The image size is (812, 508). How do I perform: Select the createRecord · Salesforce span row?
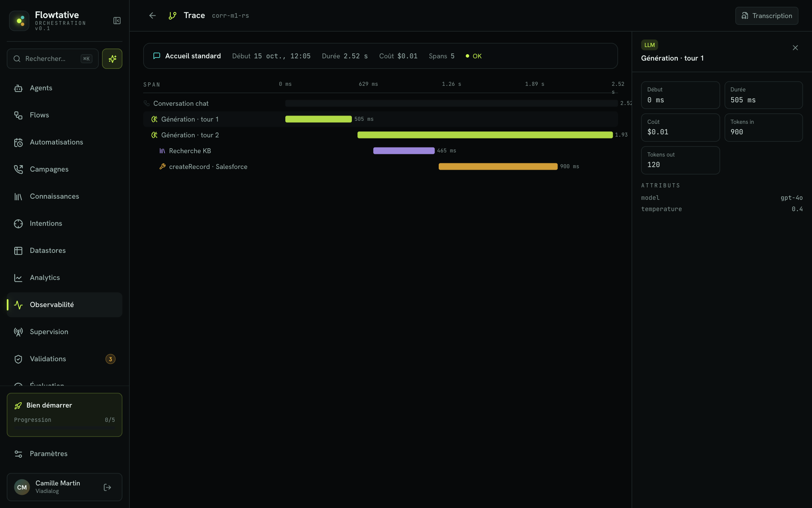pyautogui.click(x=380, y=167)
